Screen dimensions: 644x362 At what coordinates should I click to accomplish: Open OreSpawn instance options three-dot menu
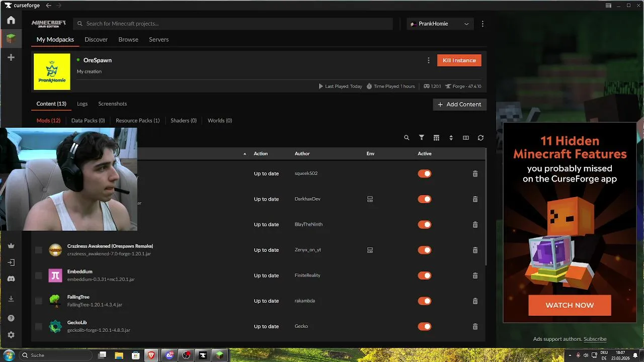coord(429,60)
